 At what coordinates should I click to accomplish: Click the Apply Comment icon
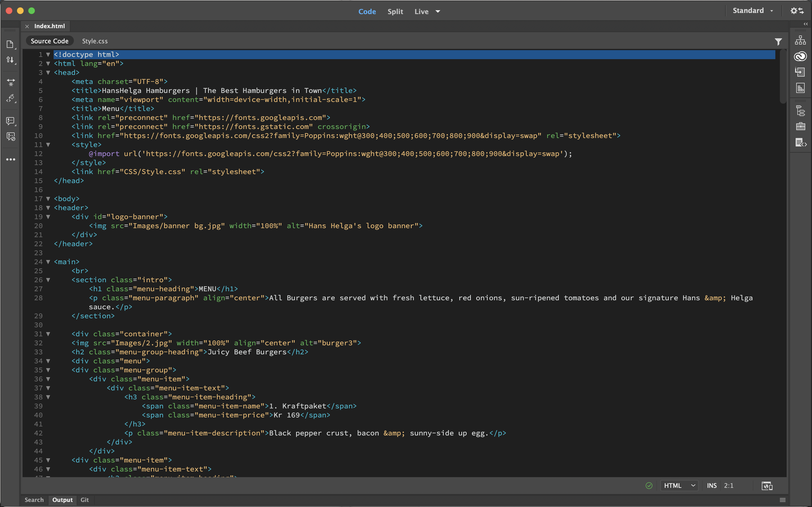(x=10, y=121)
